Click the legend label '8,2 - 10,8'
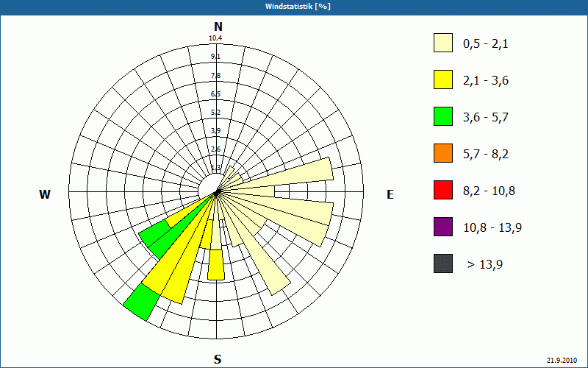588x368 pixels. [489, 191]
